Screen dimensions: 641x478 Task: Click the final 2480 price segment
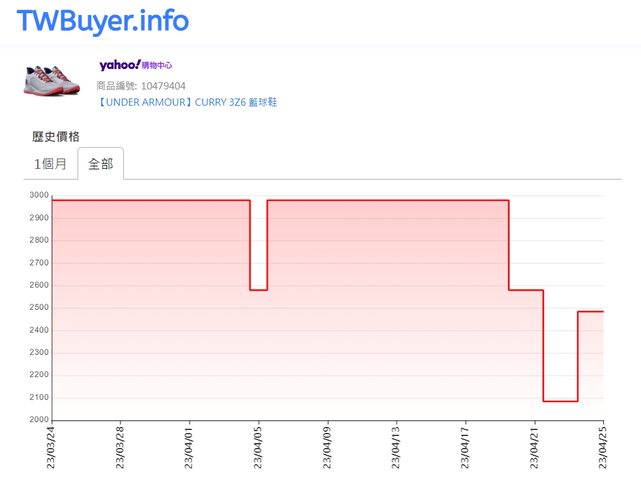pyautogui.click(x=590, y=312)
